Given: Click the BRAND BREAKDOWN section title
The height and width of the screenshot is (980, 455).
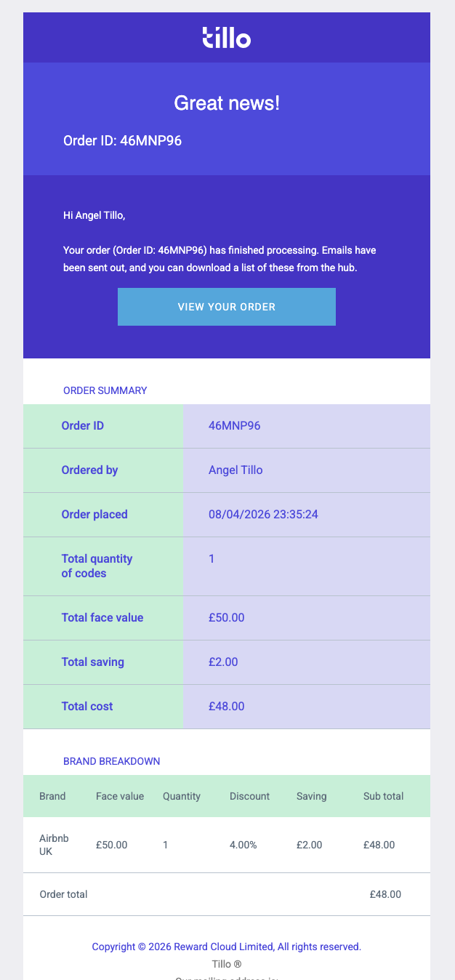Looking at the screenshot, I should 111,761.
